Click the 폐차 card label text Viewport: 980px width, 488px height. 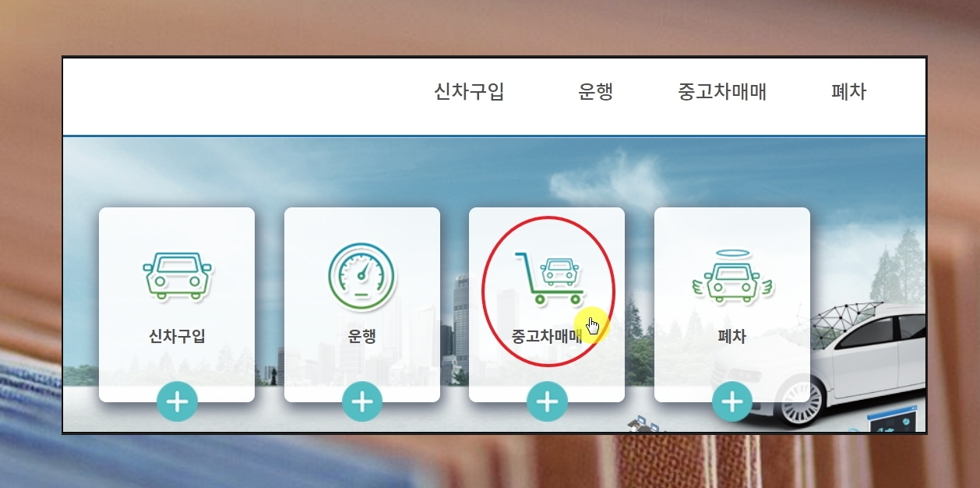pos(732,337)
